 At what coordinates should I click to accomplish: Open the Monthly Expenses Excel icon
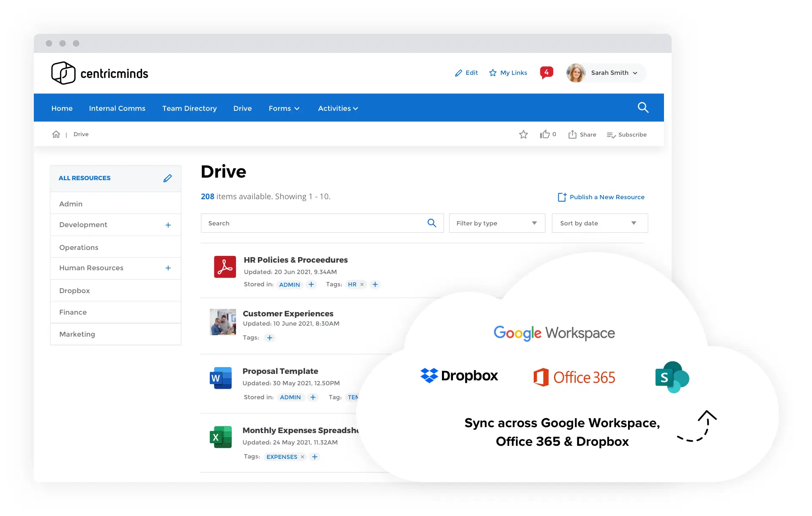pos(221,437)
